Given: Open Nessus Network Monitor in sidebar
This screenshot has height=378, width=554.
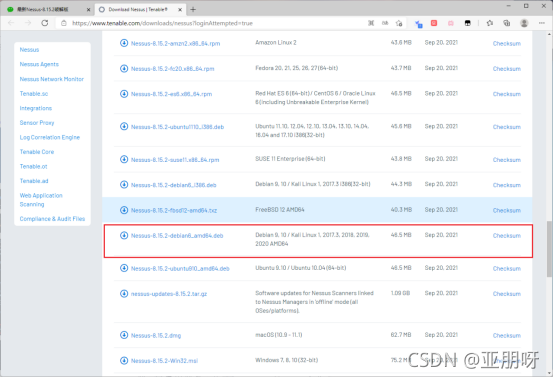Looking at the screenshot, I should coord(52,79).
